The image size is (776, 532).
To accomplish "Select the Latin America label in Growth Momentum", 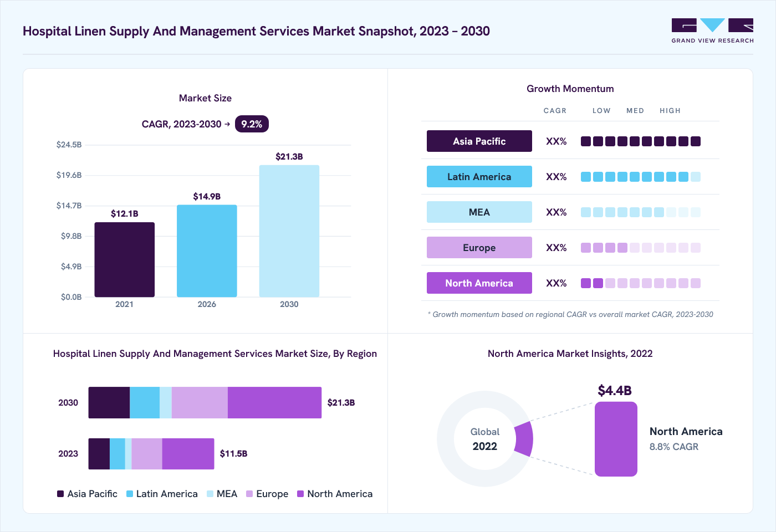I will click(479, 177).
